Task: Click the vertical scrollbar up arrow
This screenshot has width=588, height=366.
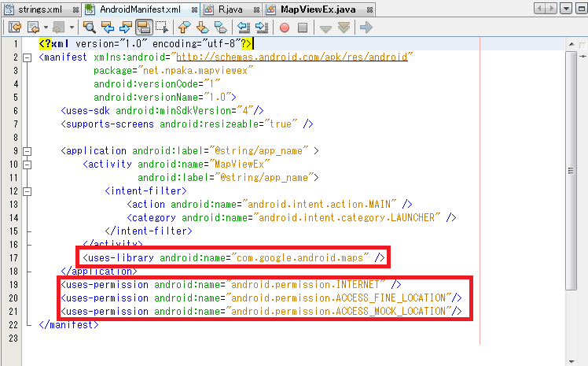Action: point(571,44)
